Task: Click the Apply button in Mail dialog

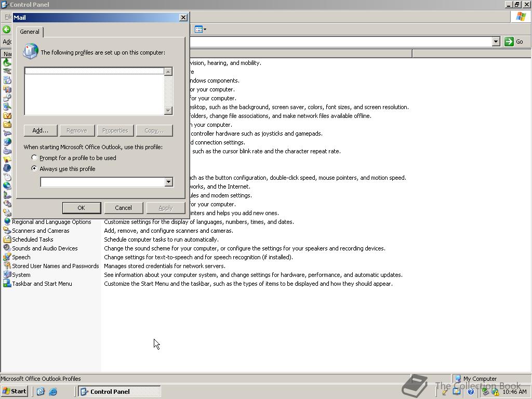Action: click(x=166, y=208)
